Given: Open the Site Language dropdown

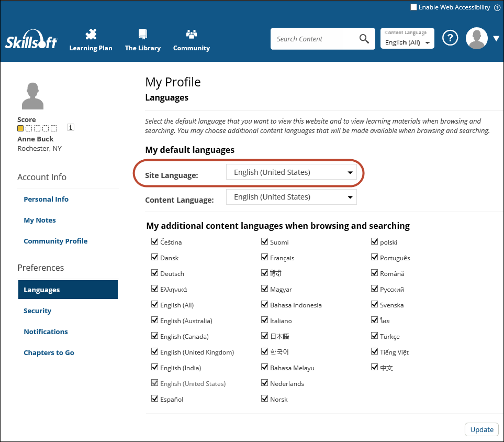Looking at the screenshot, I should click(292, 172).
